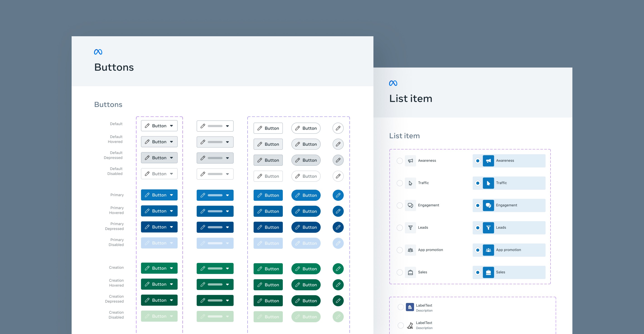The height and width of the screenshot is (334, 644).
Task: Click the Meta logo above Buttons title
Action: (x=98, y=52)
